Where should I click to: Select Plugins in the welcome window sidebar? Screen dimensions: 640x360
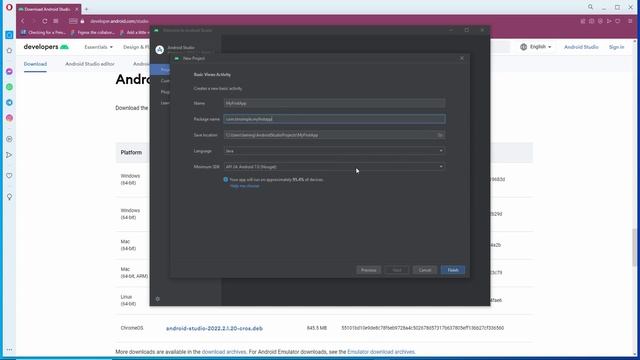click(165, 92)
